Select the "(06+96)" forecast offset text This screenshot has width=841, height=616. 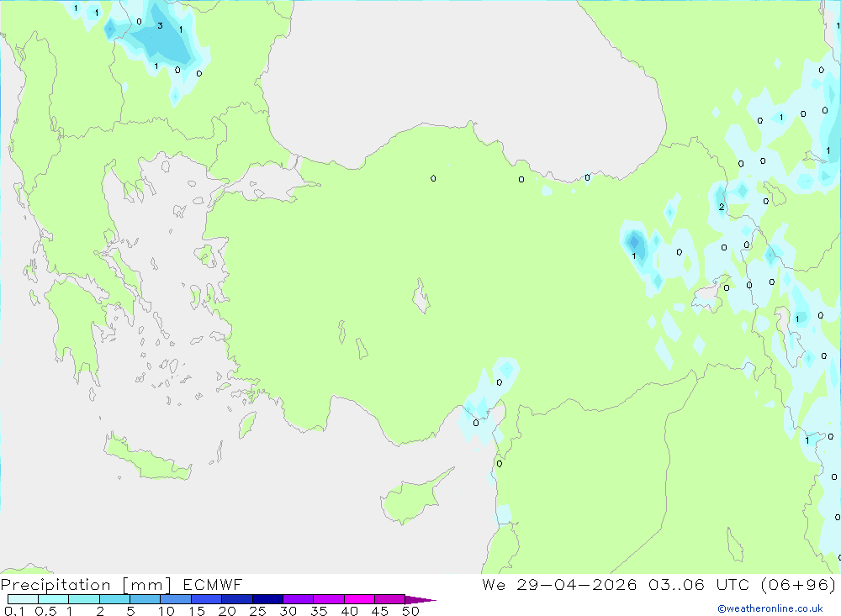click(799, 584)
